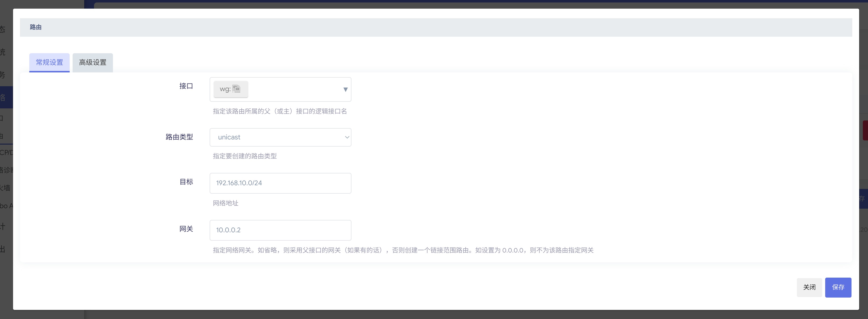This screenshot has width=868, height=319.
Task: Click the 指定要创建的路由类型 hint text
Action: click(245, 156)
